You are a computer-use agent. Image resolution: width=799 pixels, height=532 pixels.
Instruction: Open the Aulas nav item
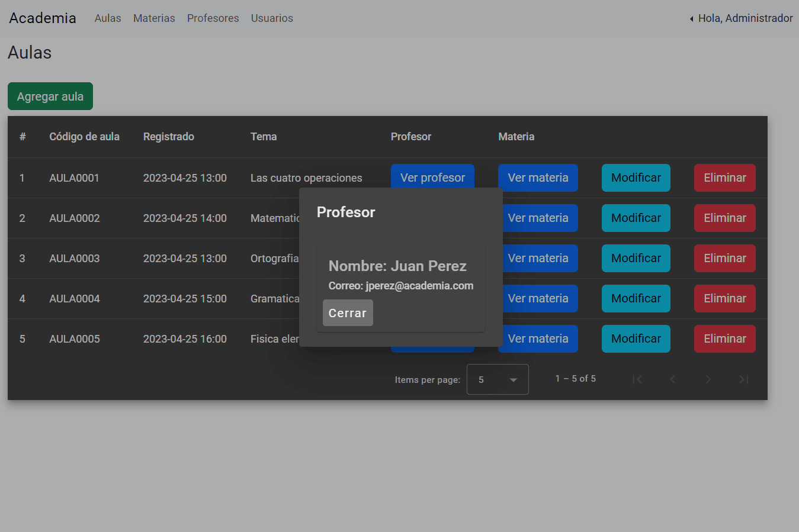coord(108,18)
